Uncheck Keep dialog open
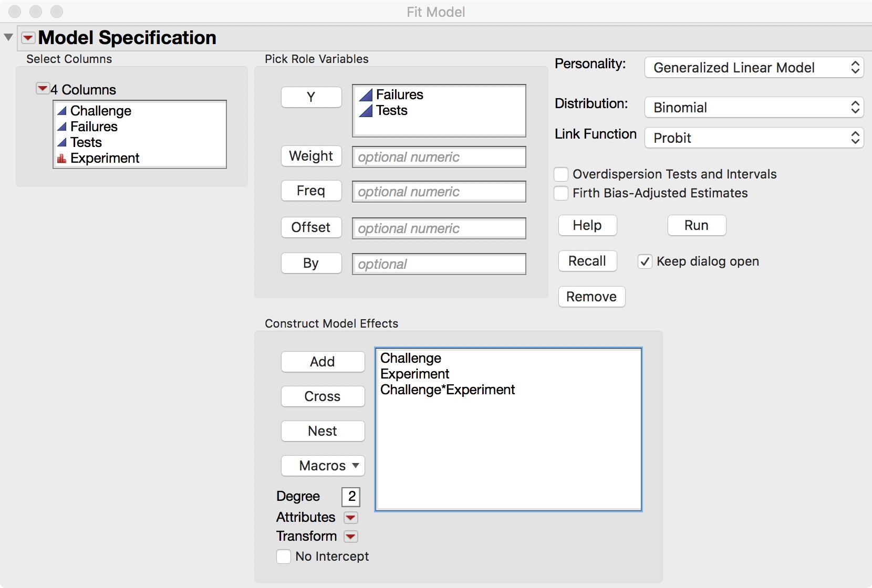The height and width of the screenshot is (588, 872). (645, 261)
